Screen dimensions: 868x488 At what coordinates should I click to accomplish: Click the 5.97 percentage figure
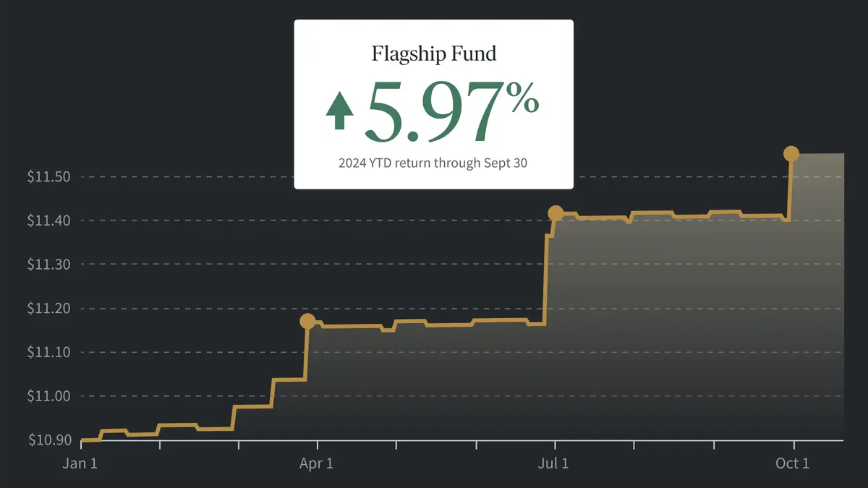pos(434,111)
